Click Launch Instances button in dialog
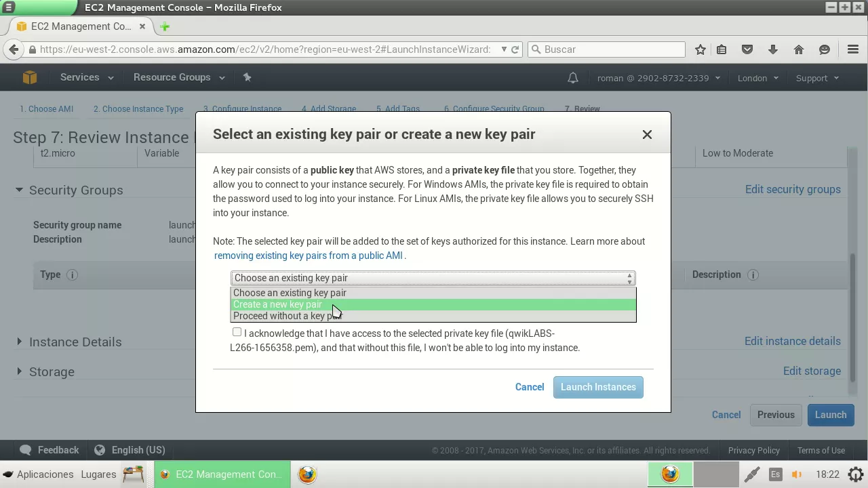Image resolution: width=868 pixels, height=488 pixels. click(598, 387)
